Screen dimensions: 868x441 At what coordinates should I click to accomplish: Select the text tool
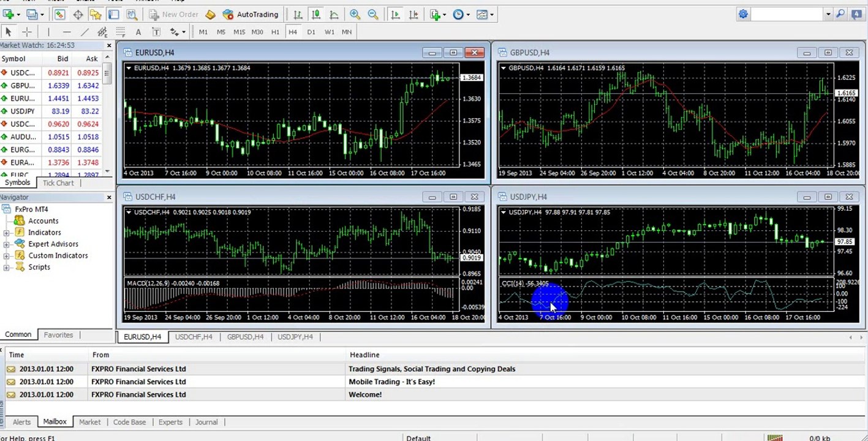[x=138, y=32]
